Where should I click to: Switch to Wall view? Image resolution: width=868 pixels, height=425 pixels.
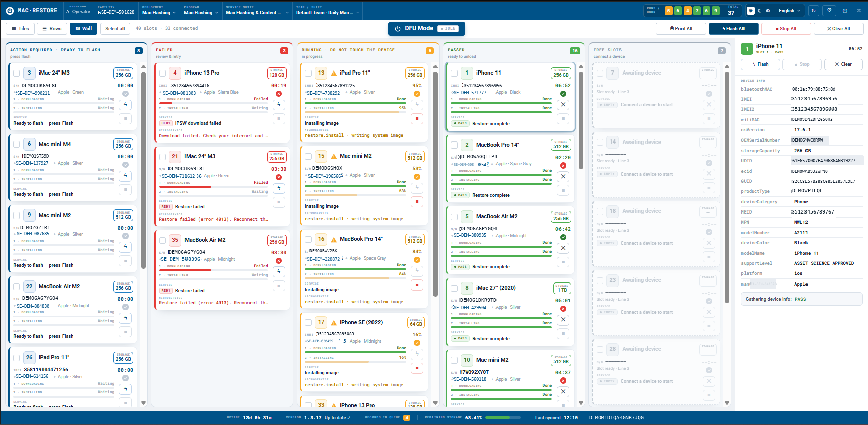point(84,29)
